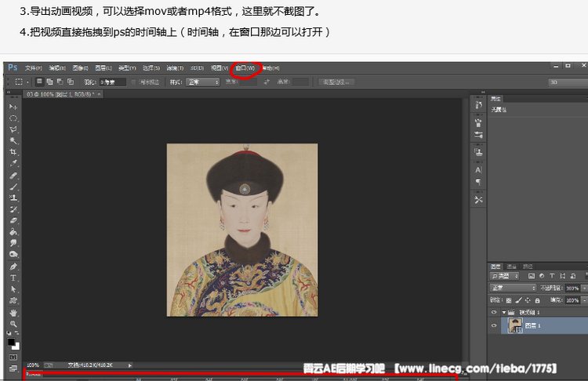Choose Intersect with Selection mode
588x381 pixels.
71,82
